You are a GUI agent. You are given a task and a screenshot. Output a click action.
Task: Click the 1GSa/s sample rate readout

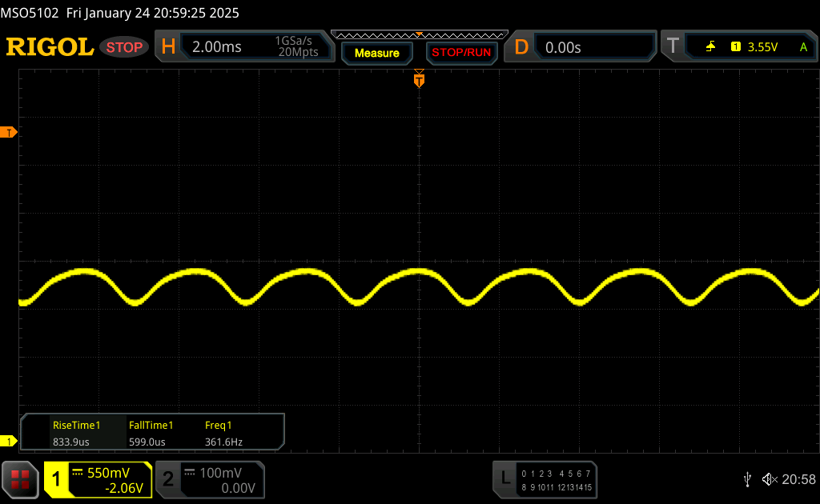click(293, 41)
